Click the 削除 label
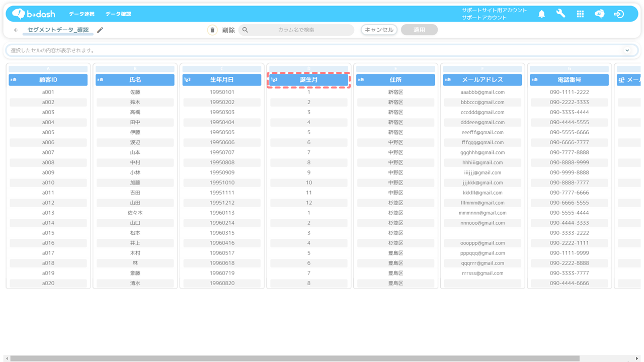Image resolution: width=644 pixels, height=362 pixels. (x=228, y=30)
